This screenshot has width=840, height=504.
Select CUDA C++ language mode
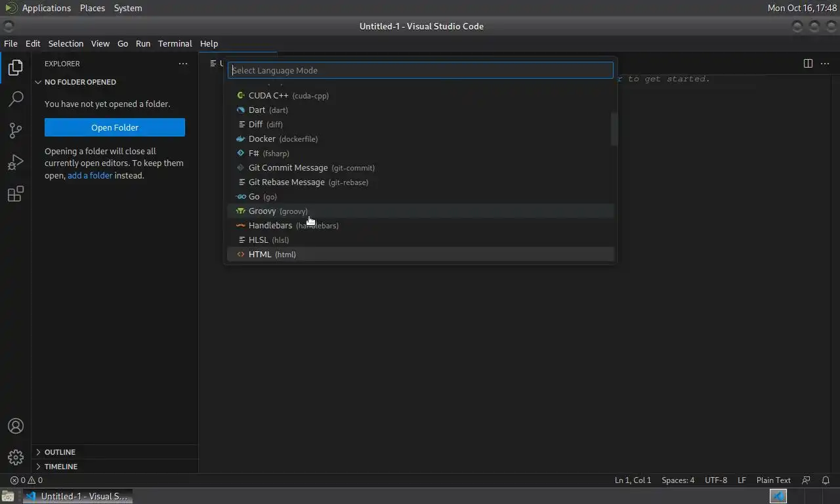point(420,95)
